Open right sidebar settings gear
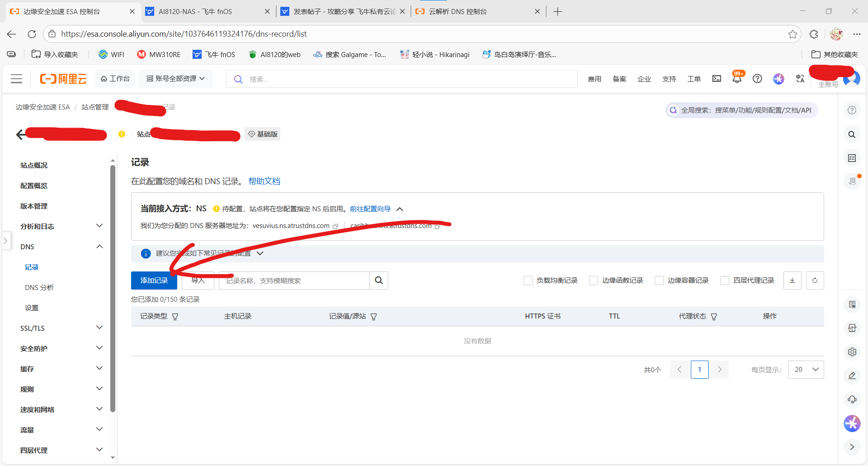 point(852,352)
